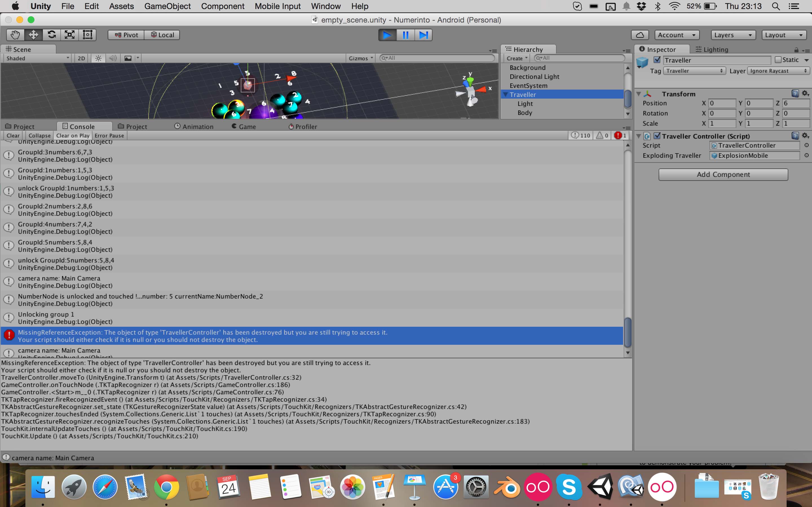
Task: Select the Scale tool
Action: tap(69, 35)
